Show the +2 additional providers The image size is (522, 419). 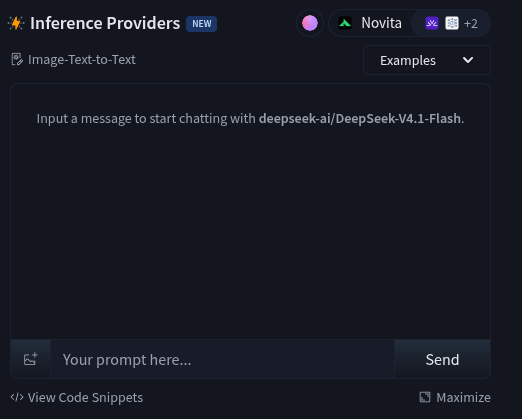pos(471,24)
